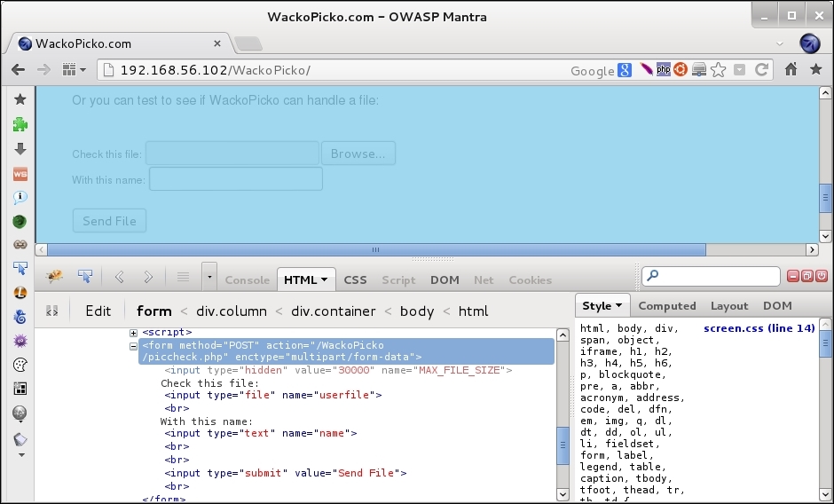Toggle the HTML source view arrows next to Edit
Viewport: 834px width, 504px height.
(x=51, y=311)
